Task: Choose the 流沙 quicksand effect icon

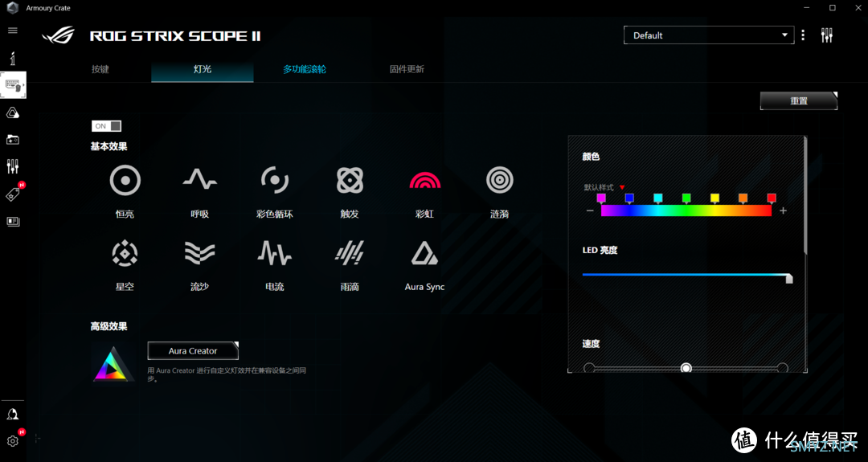Action: pyautogui.click(x=200, y=253)
